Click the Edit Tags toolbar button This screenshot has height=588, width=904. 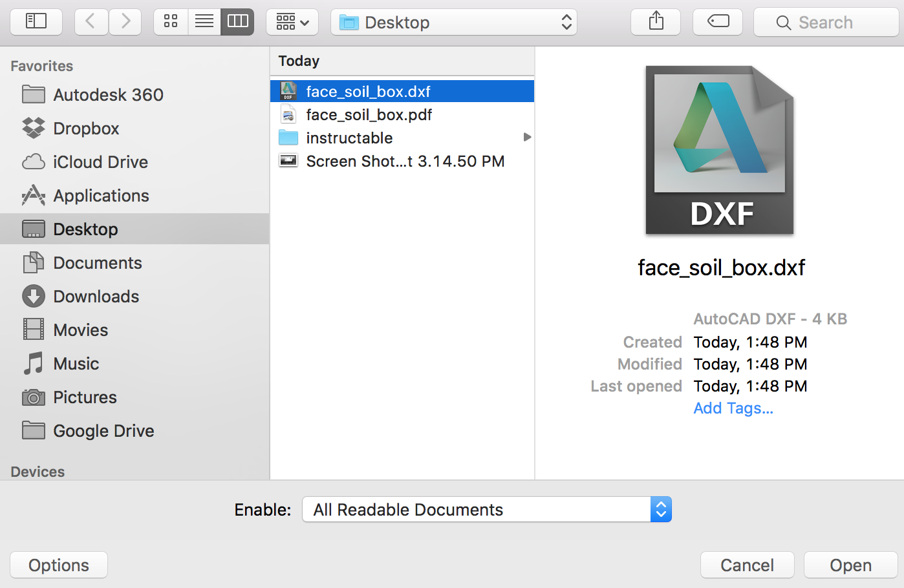click(718, 22)
